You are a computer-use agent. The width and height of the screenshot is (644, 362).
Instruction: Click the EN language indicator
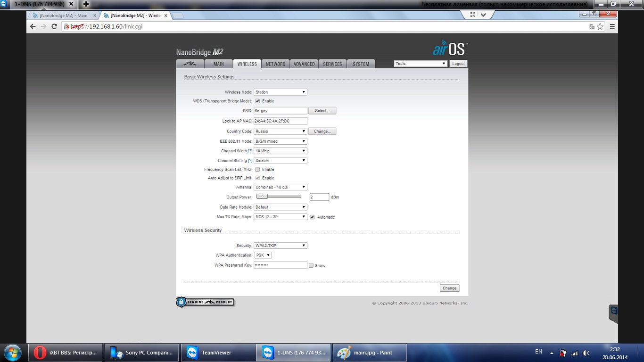pos(538,352)
